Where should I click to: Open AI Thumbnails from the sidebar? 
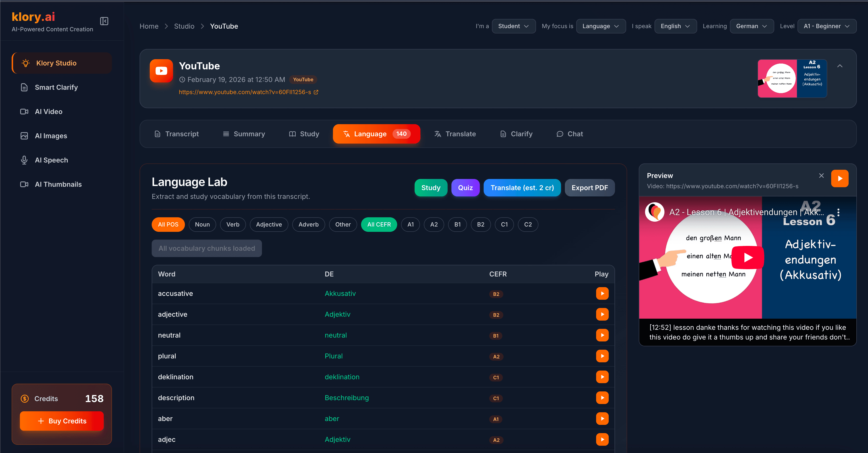pos(58,184)
